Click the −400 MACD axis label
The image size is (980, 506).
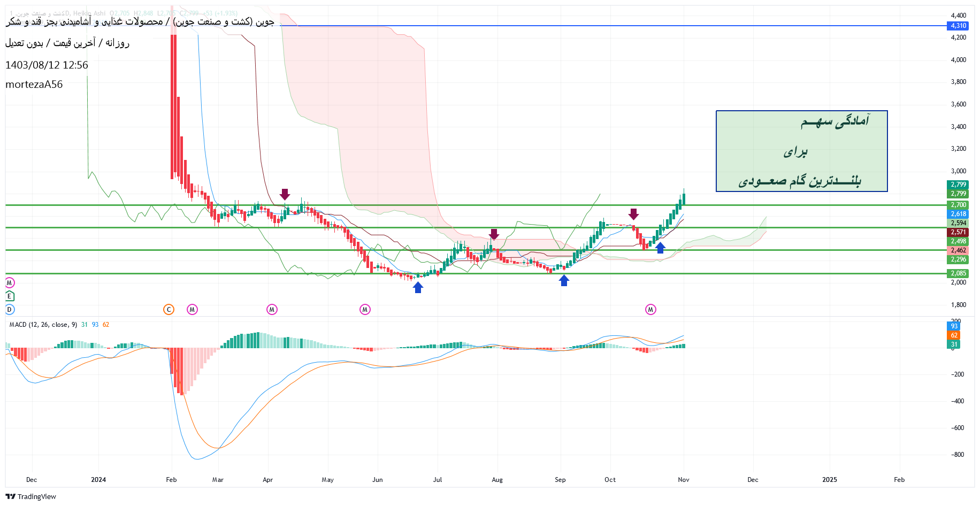958,401
